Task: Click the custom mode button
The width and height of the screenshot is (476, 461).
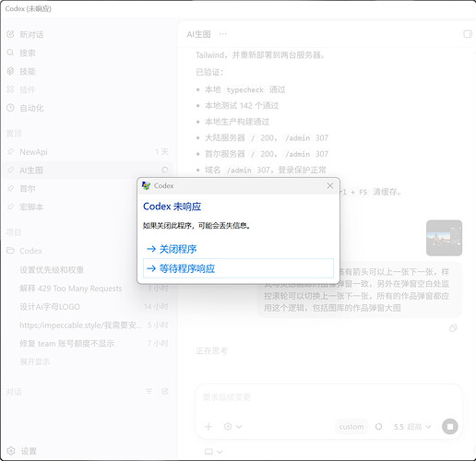Action: [x=351, y=427]
